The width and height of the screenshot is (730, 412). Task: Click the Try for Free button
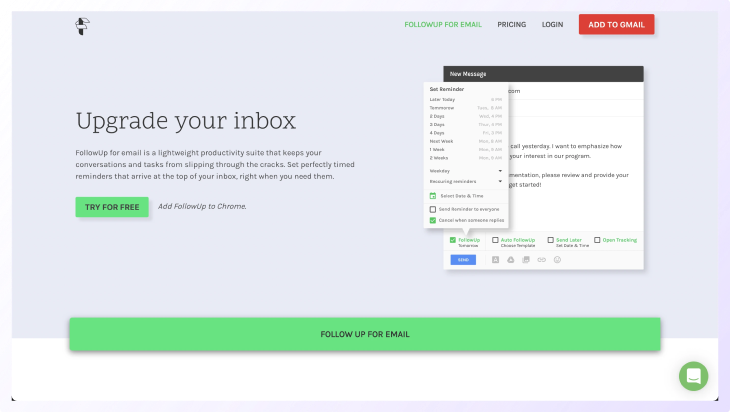(x=112, y=207)
